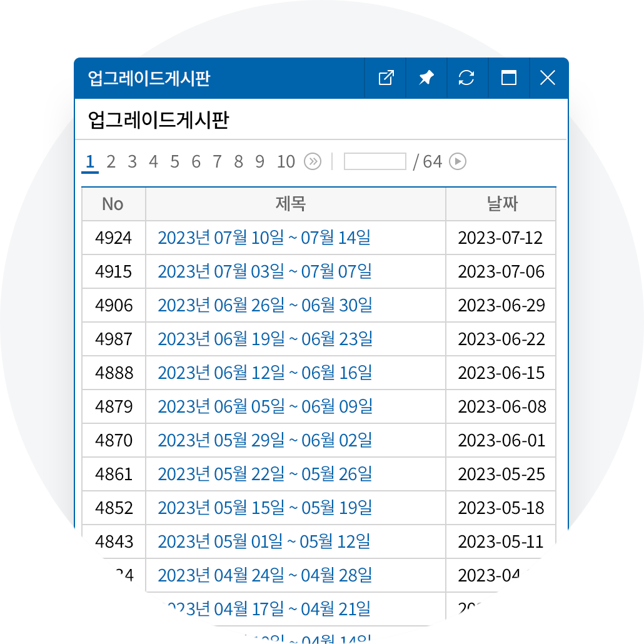Jump to next set of pages arrow
This screenshot has height=644, width=644.
(313, 162)
